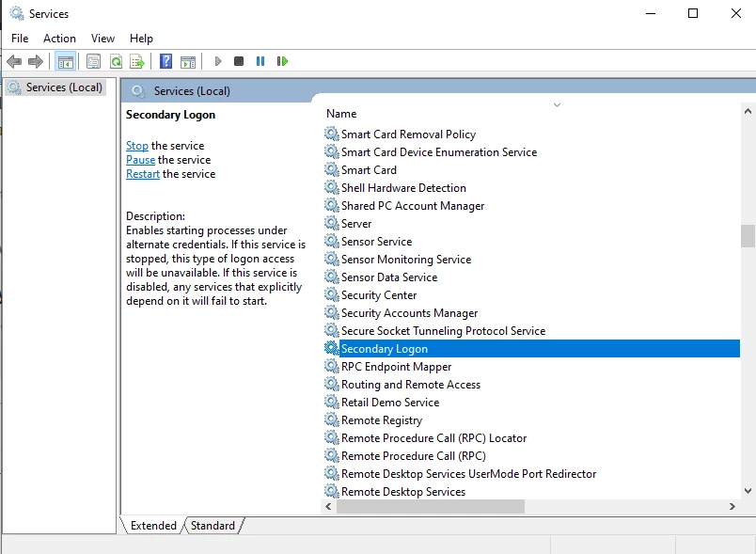Select Services (Local) in the console tree
This screenshot has width=756, height=554.
click(64, 87)
